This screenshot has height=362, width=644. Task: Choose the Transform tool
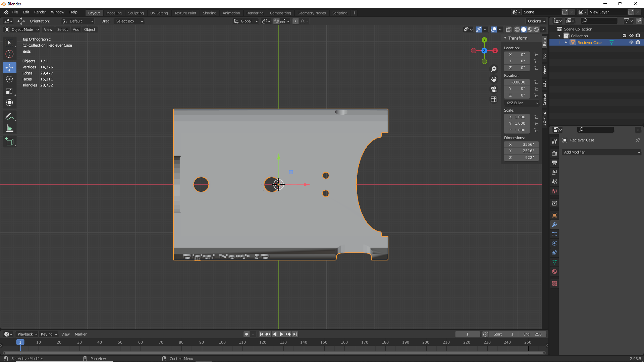(9, 103)
